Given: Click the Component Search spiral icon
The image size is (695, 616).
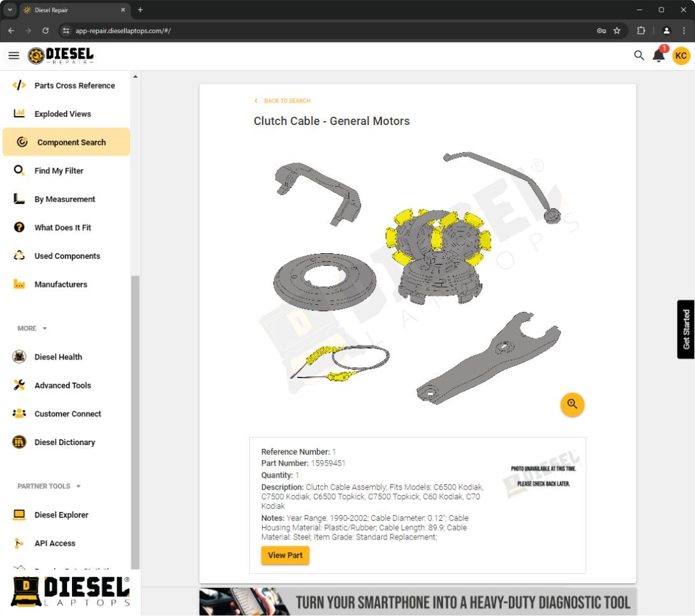Looking at the screenshot, I should tap(22, 142).
